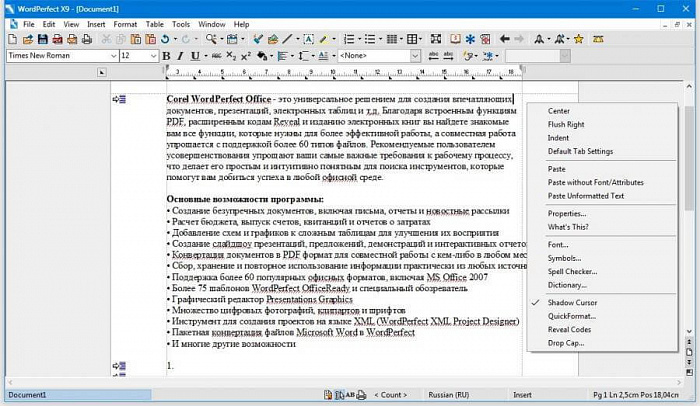Click the blue asterisk symbols icon
700x406 pixels.
470,39
